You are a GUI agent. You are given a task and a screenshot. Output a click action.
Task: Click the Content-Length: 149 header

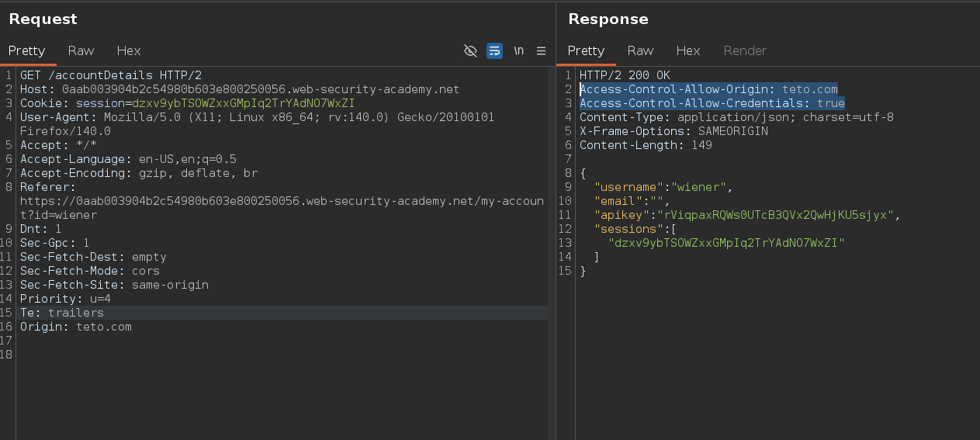coord(646,145)
